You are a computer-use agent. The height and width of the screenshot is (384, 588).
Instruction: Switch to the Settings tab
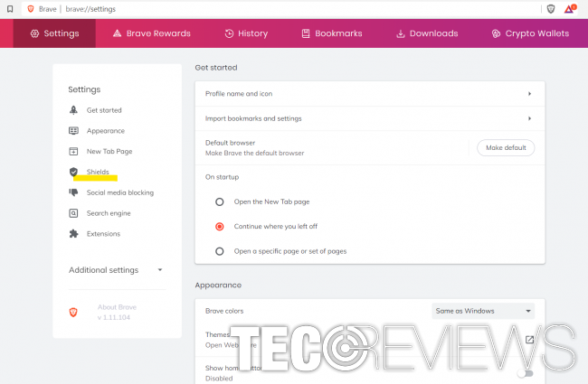pos(54,33)
